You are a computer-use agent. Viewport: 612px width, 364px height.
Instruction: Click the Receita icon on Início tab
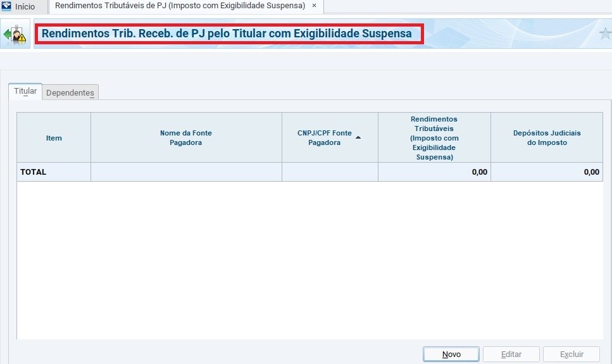7,7
